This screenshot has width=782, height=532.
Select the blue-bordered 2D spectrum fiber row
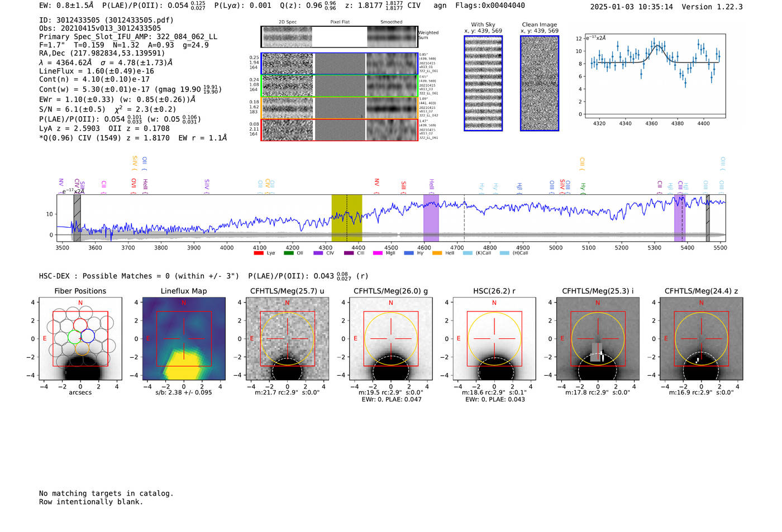[x=339, y=64]
